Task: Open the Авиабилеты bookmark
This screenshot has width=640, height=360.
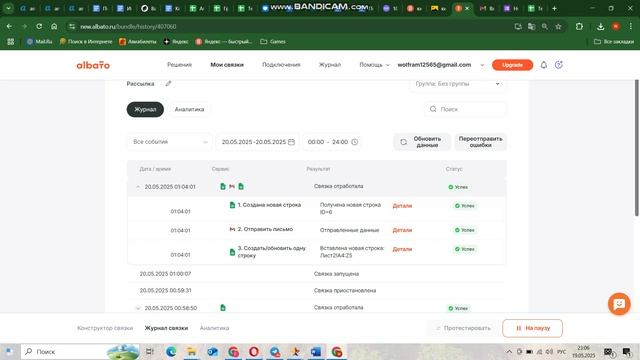Action: pos(138,42)
